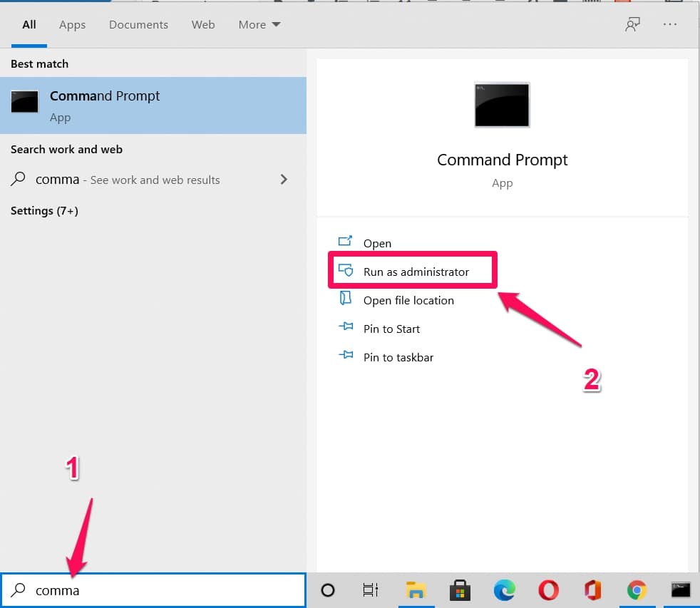Open the three-dots options menu
700x608 pixels.
669,24
